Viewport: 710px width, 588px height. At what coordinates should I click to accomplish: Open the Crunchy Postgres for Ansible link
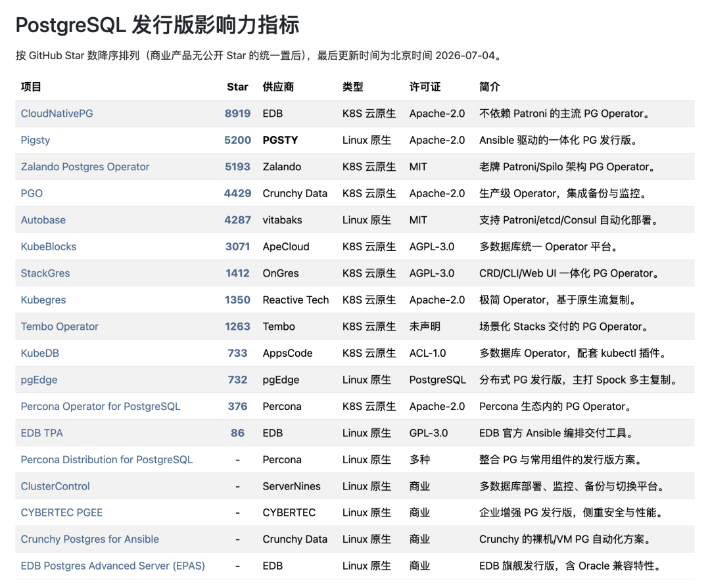click(89, 539)
